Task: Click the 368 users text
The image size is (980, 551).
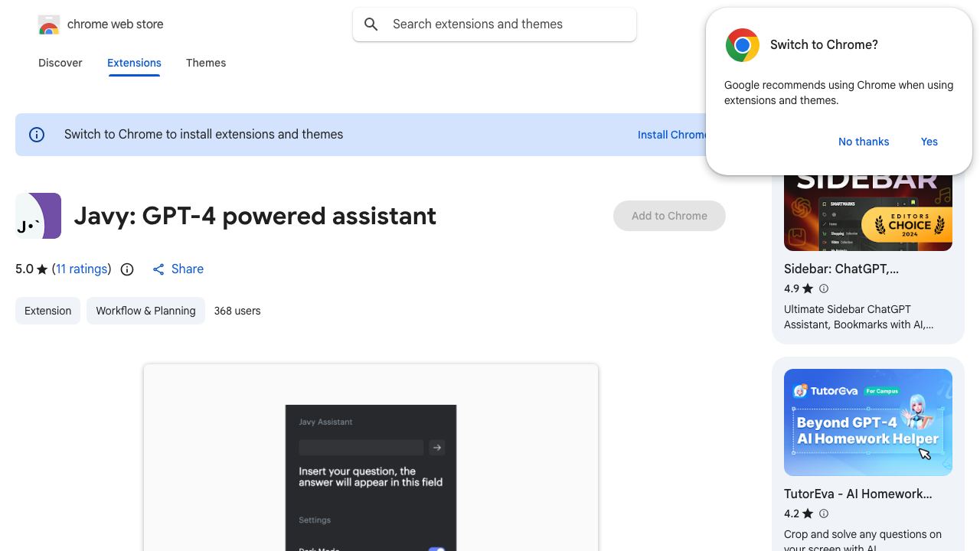Action: point(237,311)
